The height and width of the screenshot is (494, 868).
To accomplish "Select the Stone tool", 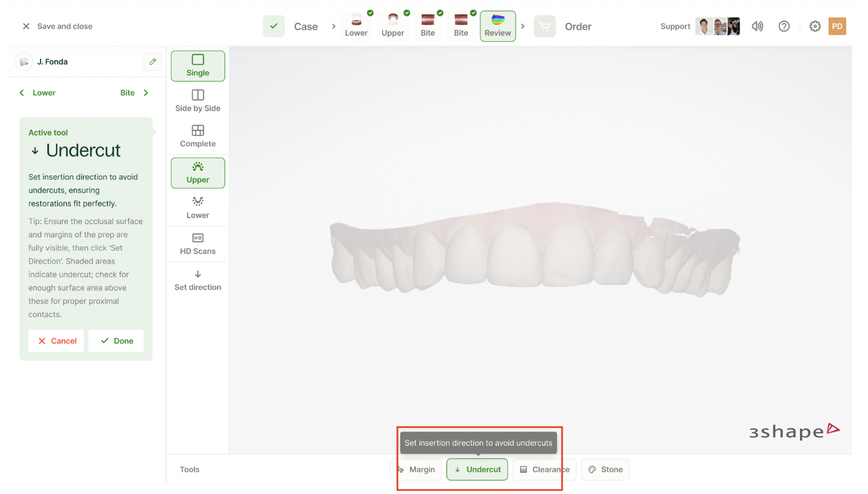I will point(606,469).
